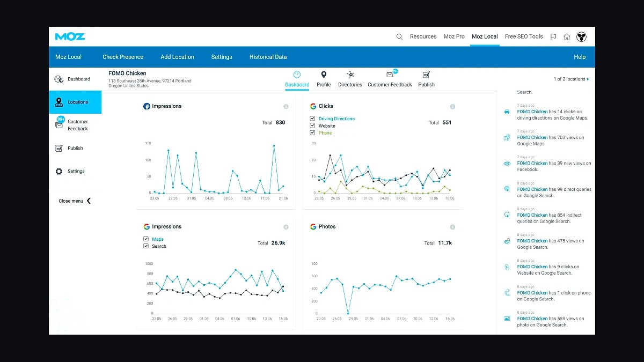Go to the home icon in the header
The width and height of the screenshot is (644, 362).
tap(567, 37)
